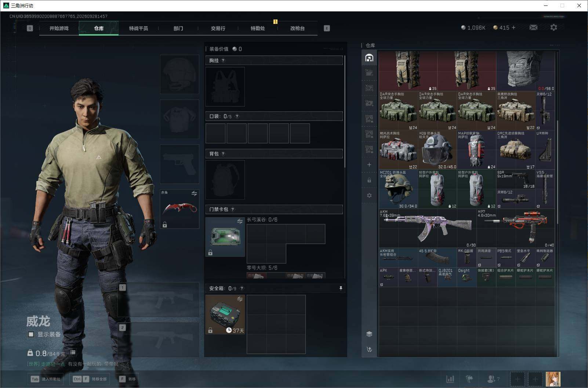This screenshot has width=588, height=388.
Task: Click the equipment panel scrollbar
Action: click(345, 111)
